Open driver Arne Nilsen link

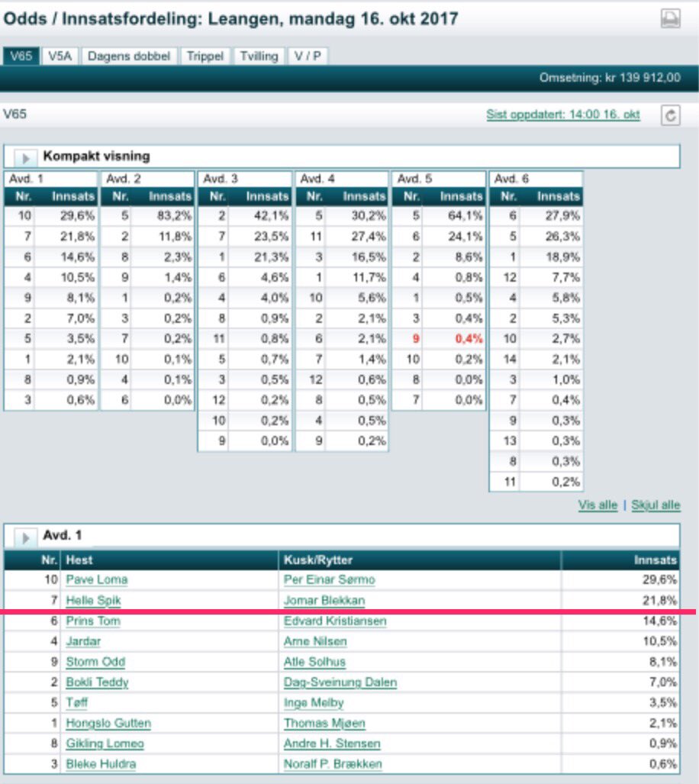315,641
